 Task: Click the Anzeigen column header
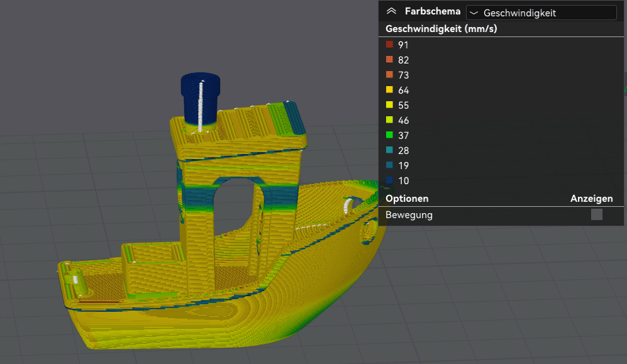[591, 199]
